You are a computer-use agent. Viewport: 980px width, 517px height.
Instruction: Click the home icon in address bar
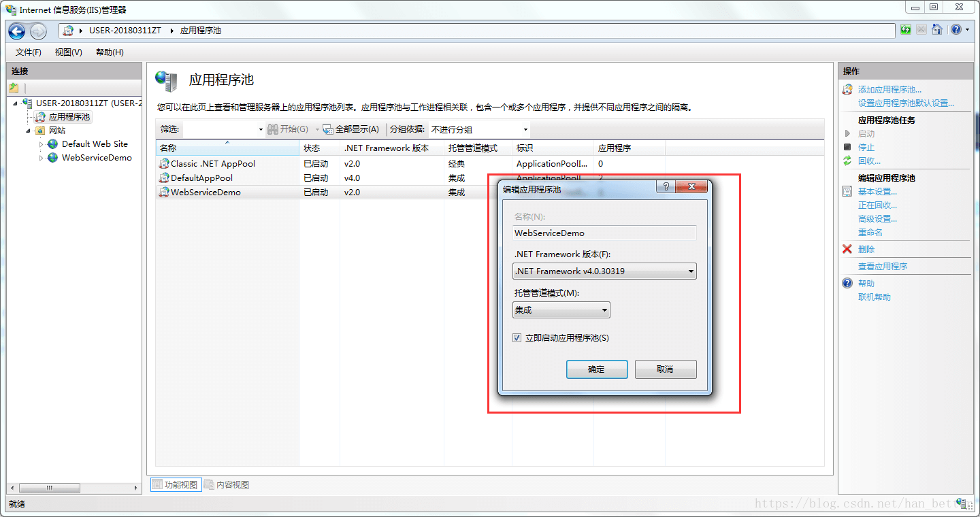tap(937, 29)
